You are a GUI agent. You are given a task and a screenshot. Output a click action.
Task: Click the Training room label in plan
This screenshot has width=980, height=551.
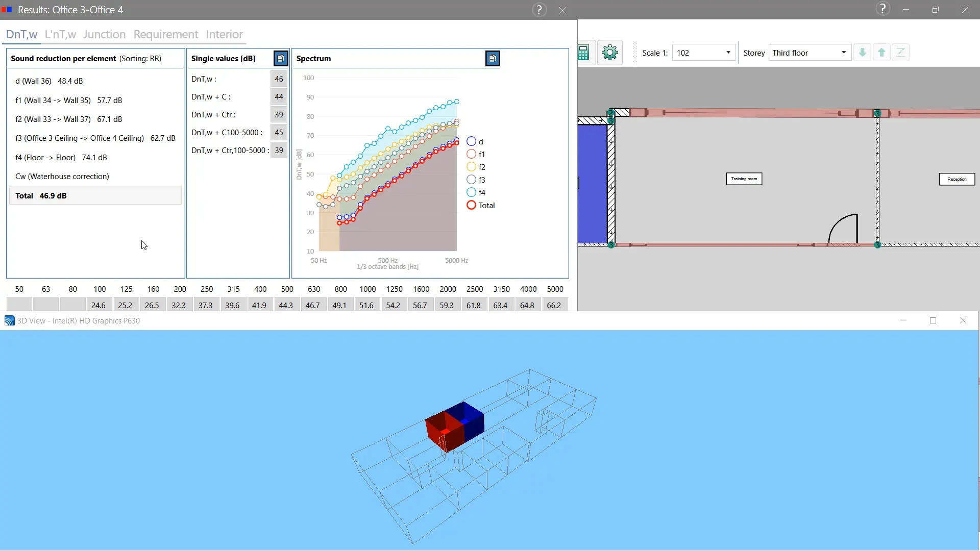pyautogui.click(x=744, y=179)
